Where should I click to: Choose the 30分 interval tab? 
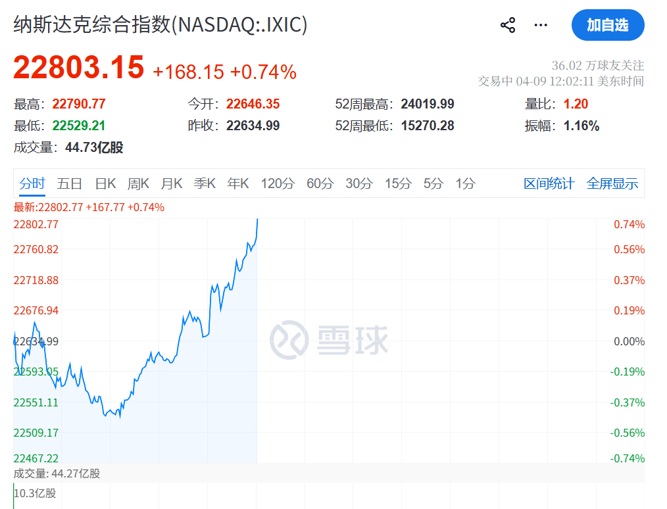click(359, 183)
